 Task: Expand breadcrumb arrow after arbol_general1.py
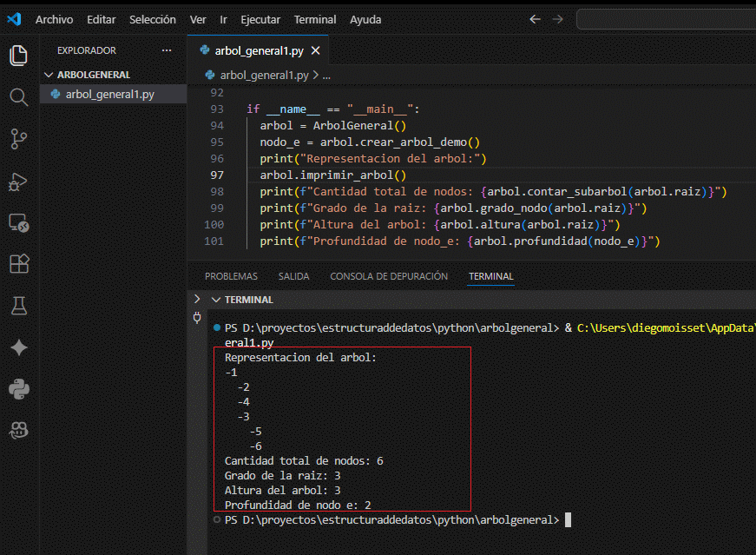tap(316, 76)
